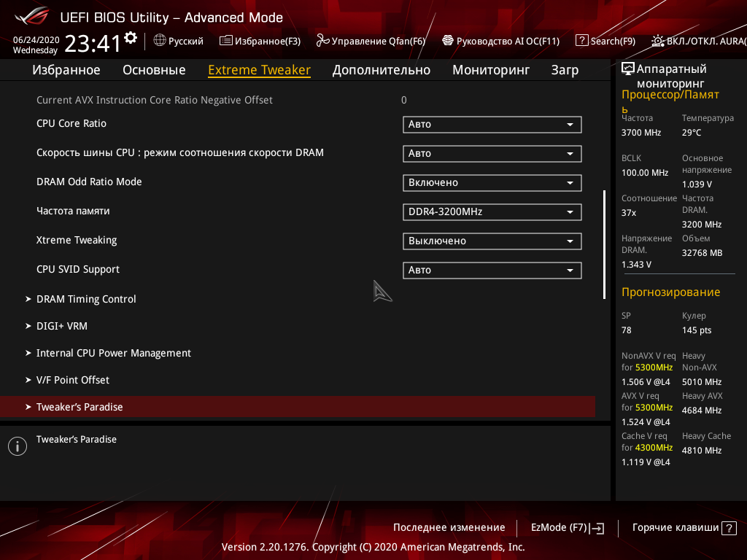Click the 5010 MHz Heavy Non-AVX value
This screenshot has width=747, height=560.
tap(702, 382)
